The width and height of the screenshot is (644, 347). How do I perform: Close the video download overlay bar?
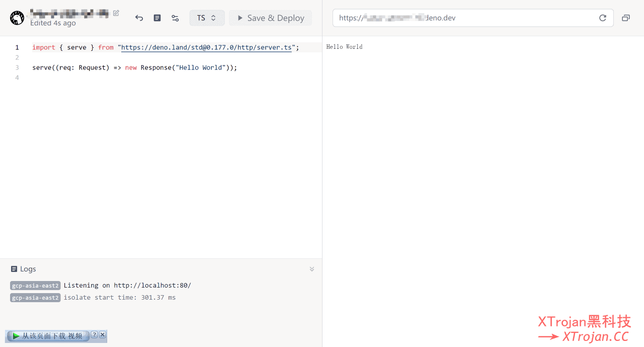click(103, 335)
